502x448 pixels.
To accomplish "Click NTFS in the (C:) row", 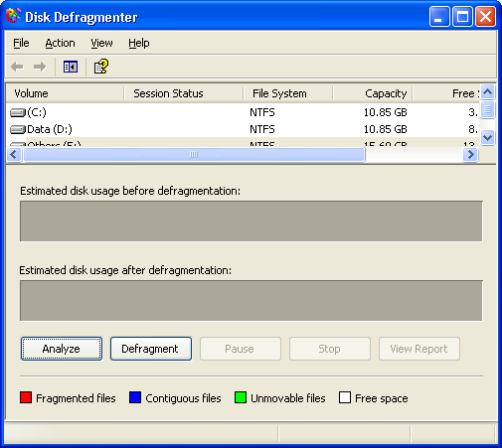I will [x=262, y=112].
